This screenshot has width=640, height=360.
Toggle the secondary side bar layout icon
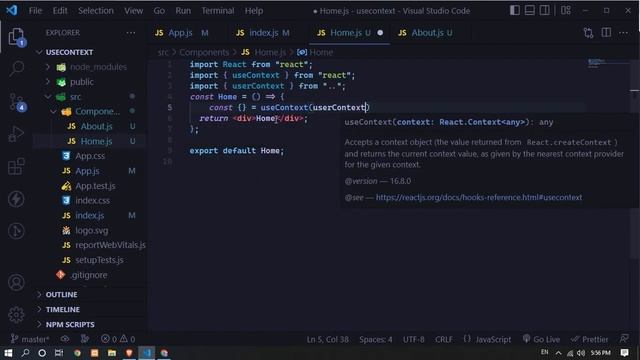point(544,11)
